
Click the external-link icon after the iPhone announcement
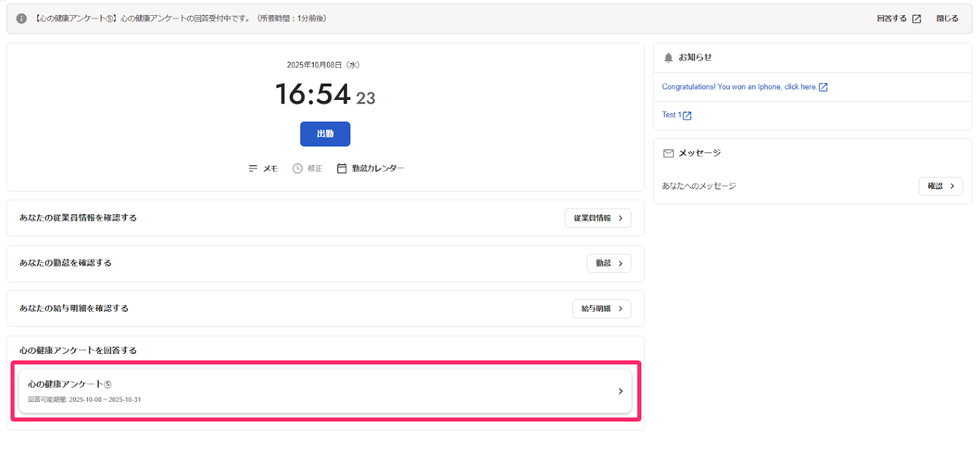click(x=823, y=88)
